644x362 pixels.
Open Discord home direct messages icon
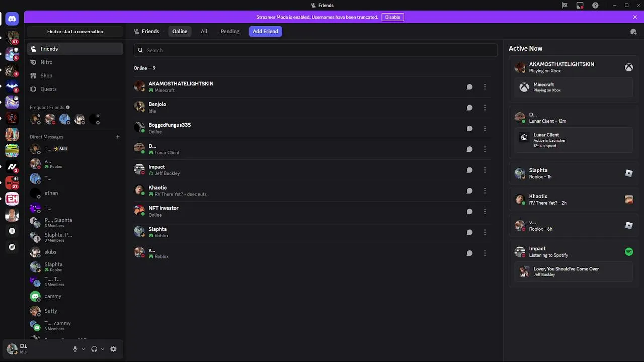pyautogui.click(x=12, y=19)
